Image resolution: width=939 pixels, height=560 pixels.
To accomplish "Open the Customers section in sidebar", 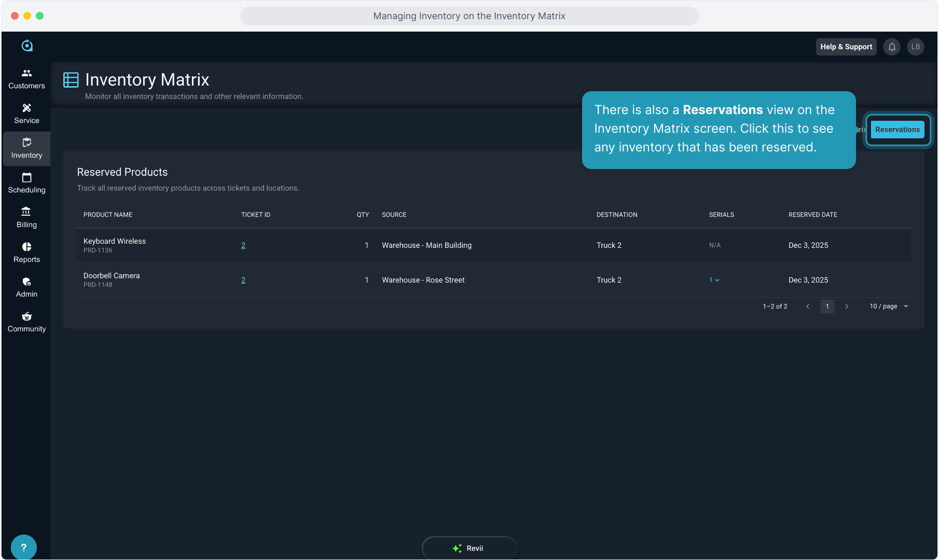I will coord(26,79).
